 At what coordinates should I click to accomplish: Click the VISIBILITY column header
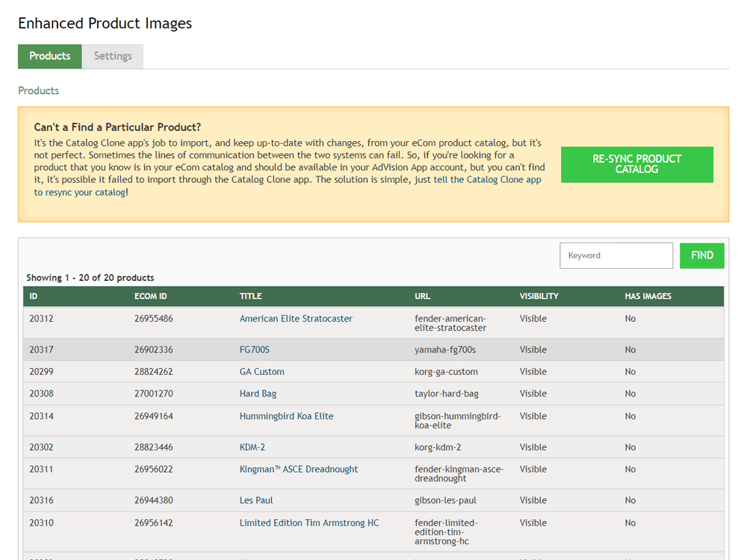[539, 296]
